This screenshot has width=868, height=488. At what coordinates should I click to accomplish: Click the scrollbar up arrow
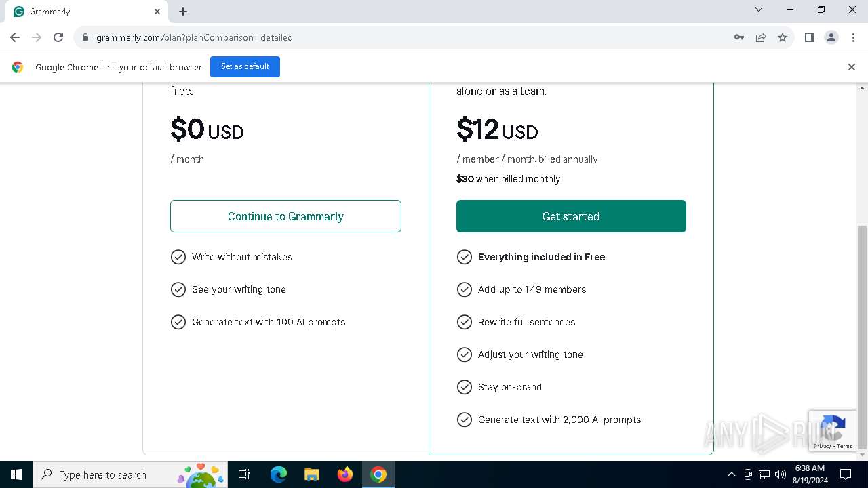(x=863, y=88)
